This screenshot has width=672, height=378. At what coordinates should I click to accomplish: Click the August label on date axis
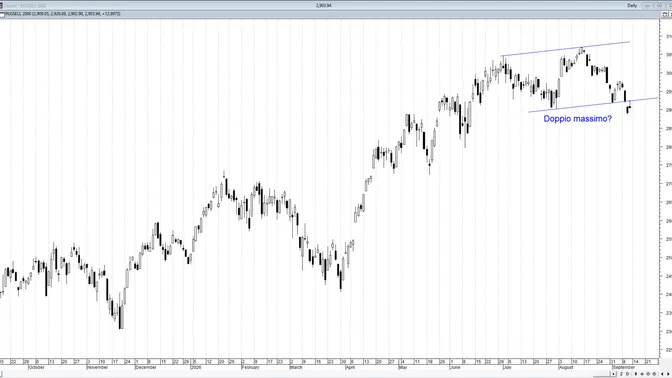tap(566, 368)
